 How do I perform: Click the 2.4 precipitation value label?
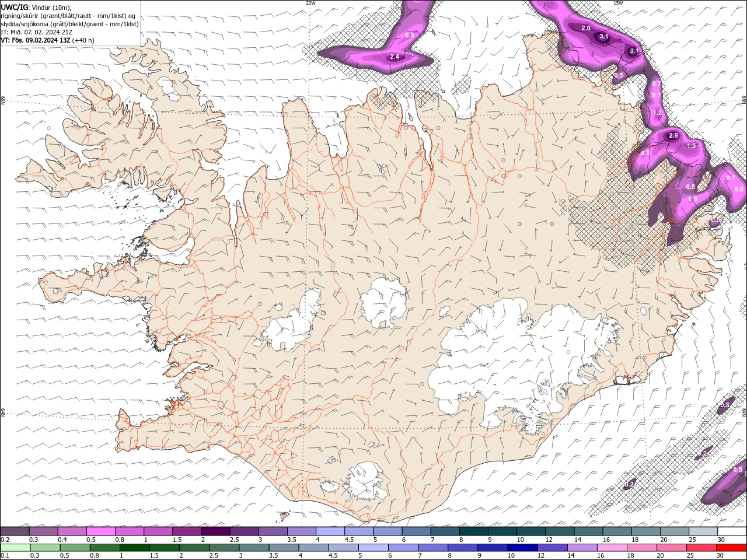point(395,57)
